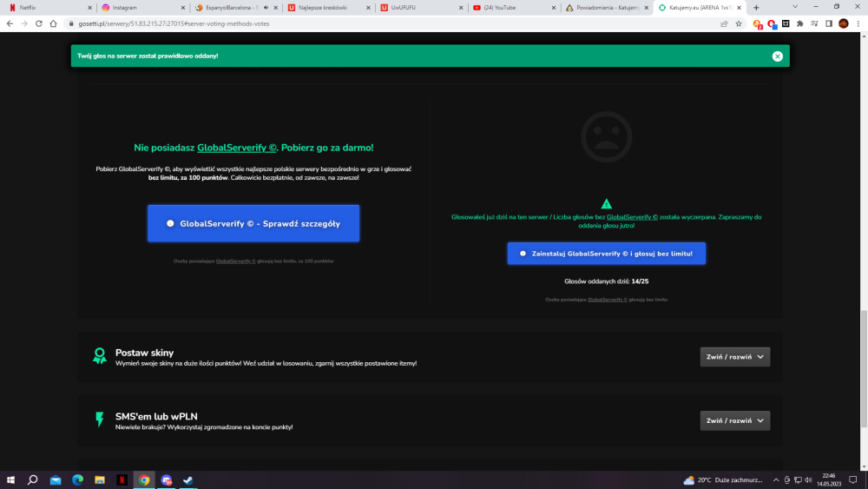Open the volume control in system tray

[808, 480]
